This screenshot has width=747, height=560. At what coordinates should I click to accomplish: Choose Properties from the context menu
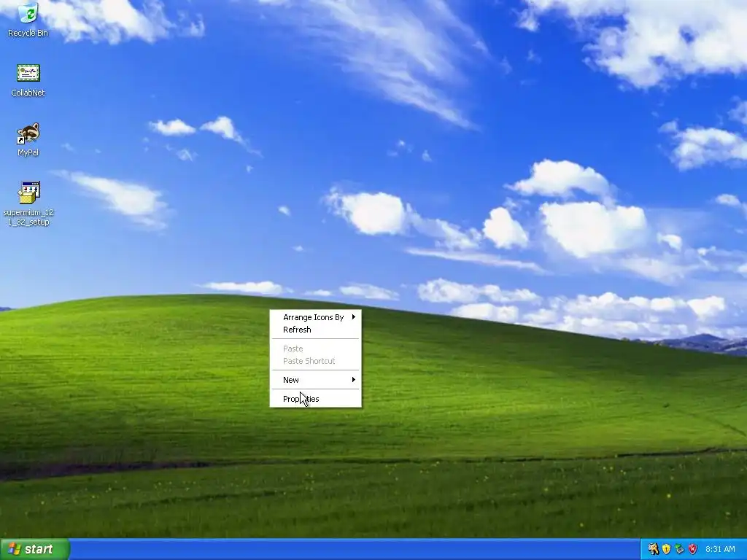(315, 399)
